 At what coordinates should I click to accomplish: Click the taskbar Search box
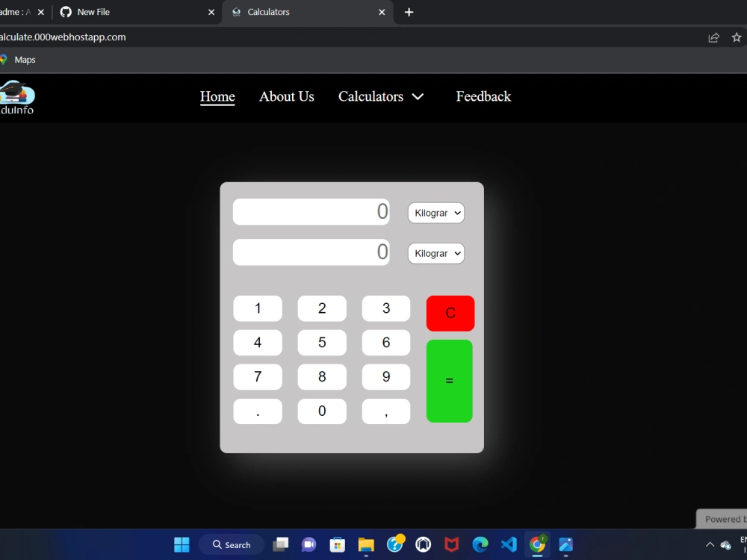(x=232, y=545)
